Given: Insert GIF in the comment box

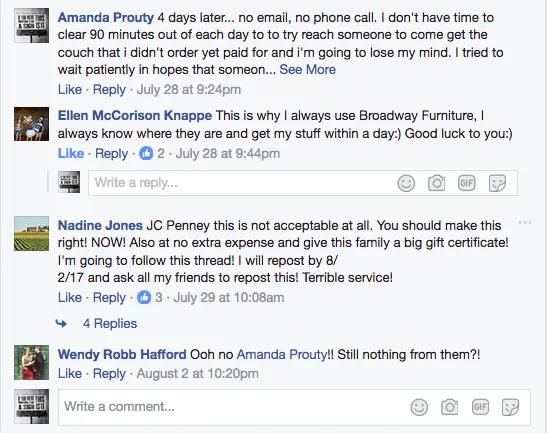Looking at the screenshot, I should (x=480, y=407).
